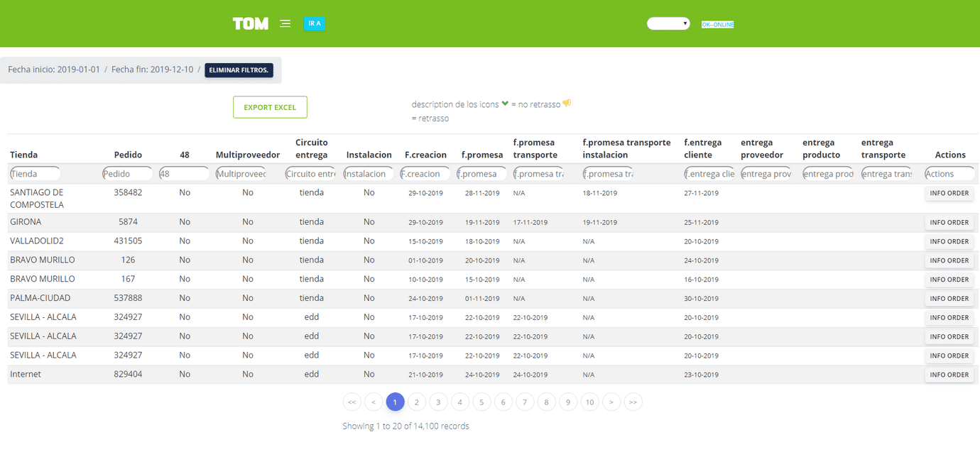This screenshot has width=980, height=457.
Task: Go to first page of results
Action: tap(352, 402)
